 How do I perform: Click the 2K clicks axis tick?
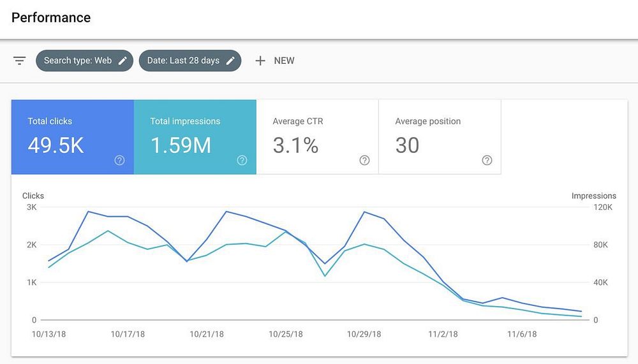coord(32,245)
